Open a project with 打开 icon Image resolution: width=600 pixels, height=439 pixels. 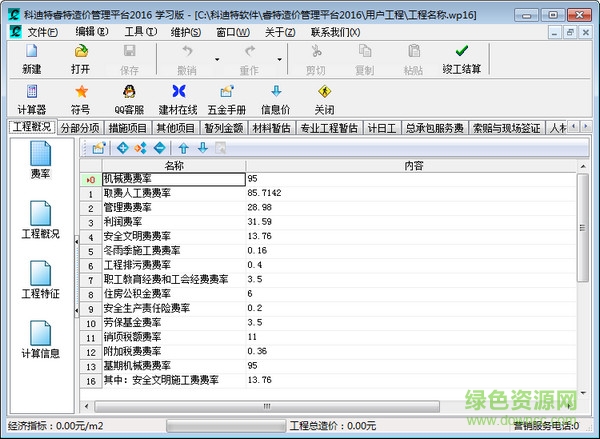(81, 51)
